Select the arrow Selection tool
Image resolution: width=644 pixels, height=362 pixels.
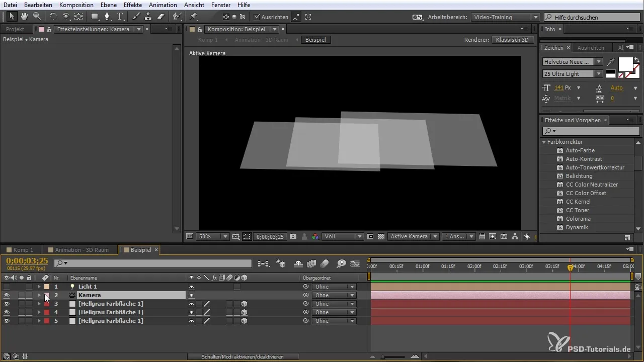pyautogui.click(x=12, y=17)
